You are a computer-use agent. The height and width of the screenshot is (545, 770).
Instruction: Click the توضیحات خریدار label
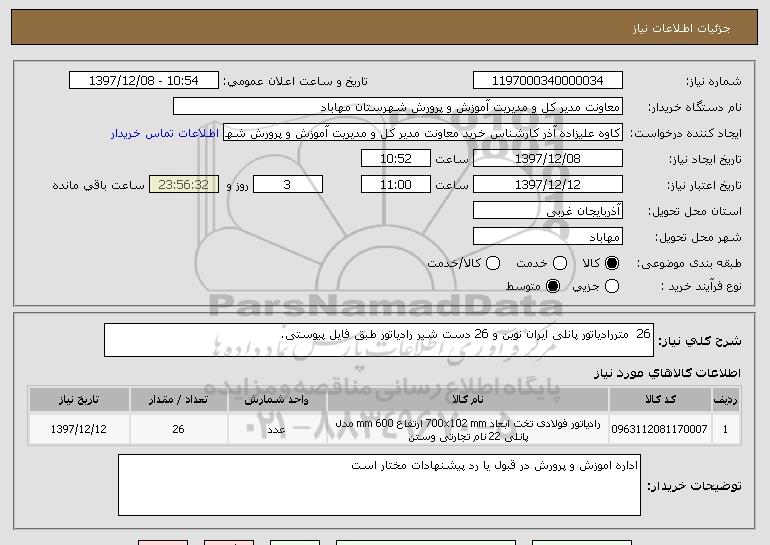pos(694,486)
